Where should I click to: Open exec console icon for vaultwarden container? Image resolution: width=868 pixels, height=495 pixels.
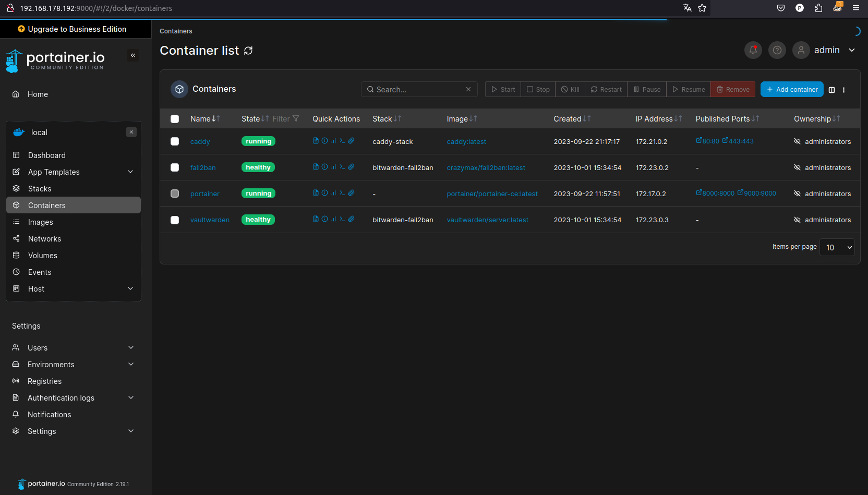click(342, 219)
